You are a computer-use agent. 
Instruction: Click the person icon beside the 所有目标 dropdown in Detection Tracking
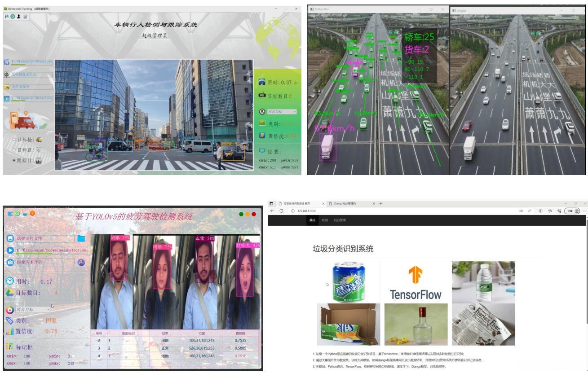click(262, 111)
